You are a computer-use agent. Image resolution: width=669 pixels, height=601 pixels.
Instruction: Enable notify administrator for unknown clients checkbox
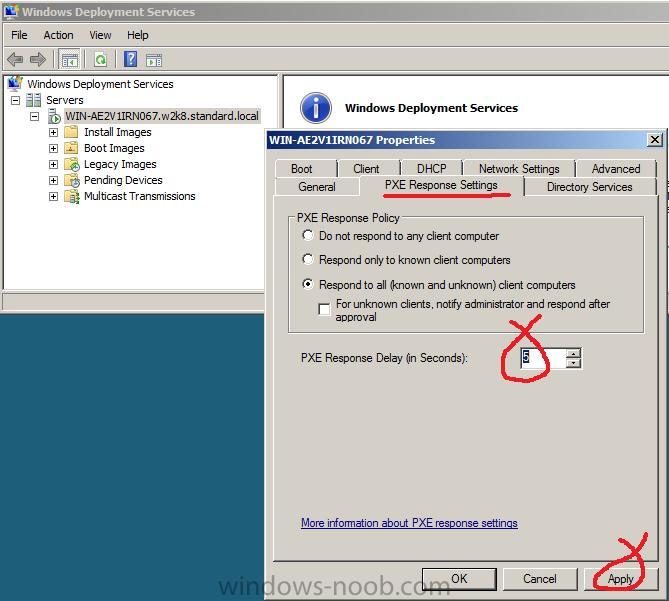coord(324,309)
